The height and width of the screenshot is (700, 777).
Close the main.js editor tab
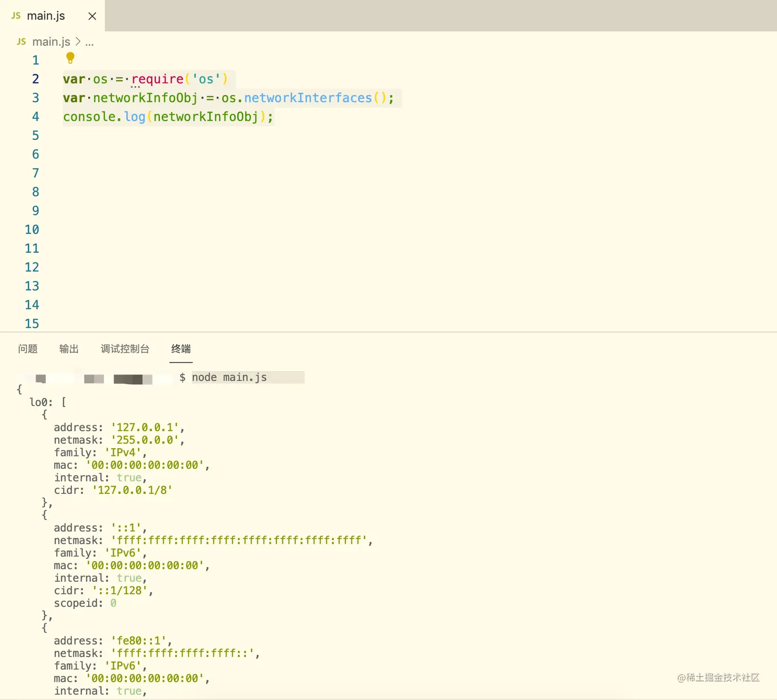92,16
